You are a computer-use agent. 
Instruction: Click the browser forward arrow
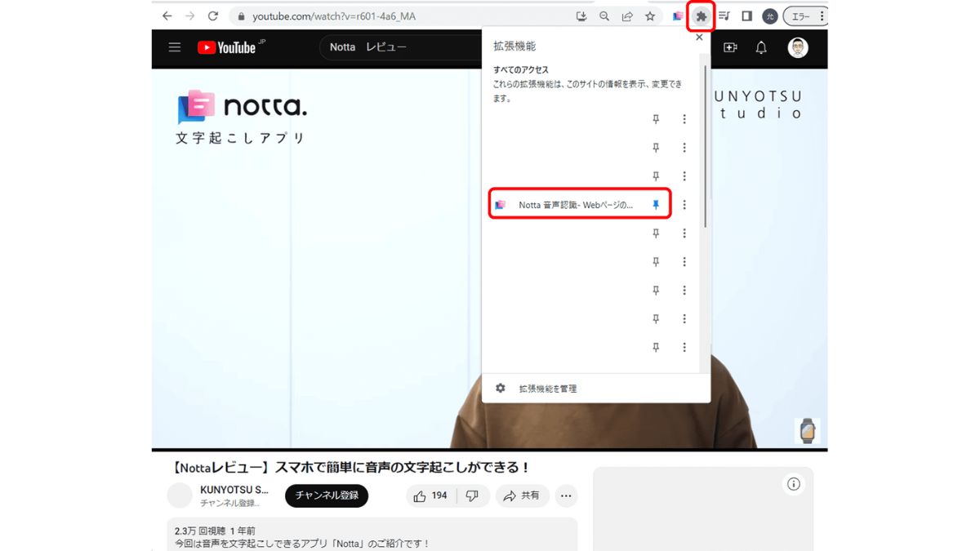coord(190,16)
